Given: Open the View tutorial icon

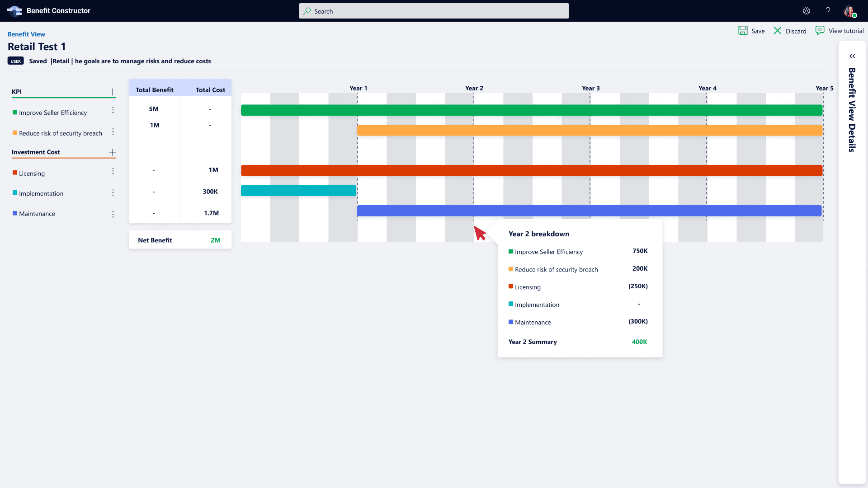Looking at the screenshot, I should pyautogui.click(x=820, y=30).
